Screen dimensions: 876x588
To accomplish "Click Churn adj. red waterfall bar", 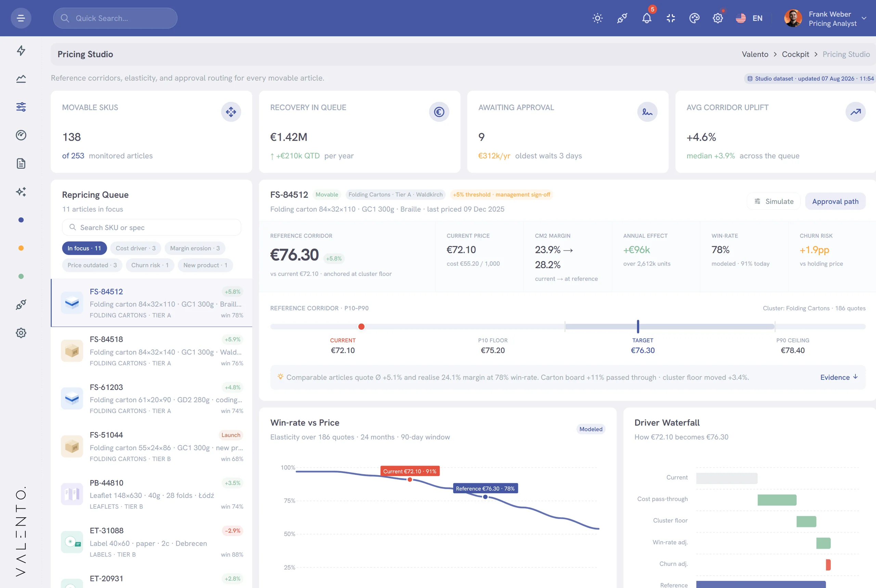I will click(828, 565).
